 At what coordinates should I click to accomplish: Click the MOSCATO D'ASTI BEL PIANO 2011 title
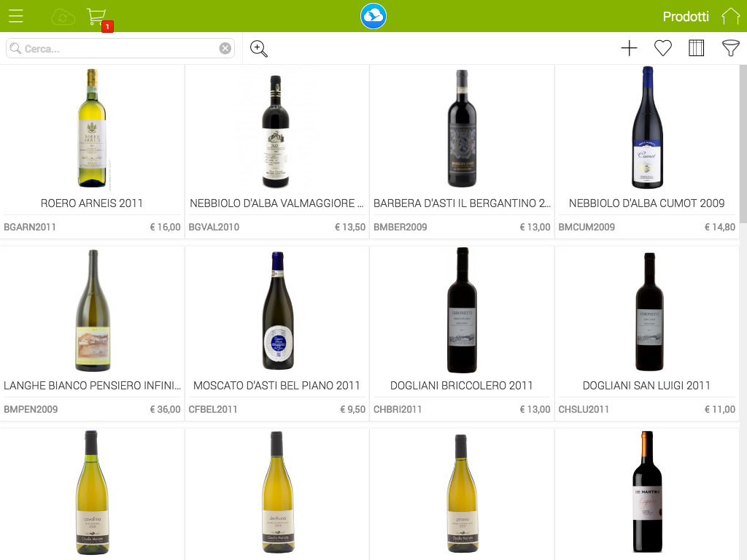pyautogui.click(x=276, y=386)
